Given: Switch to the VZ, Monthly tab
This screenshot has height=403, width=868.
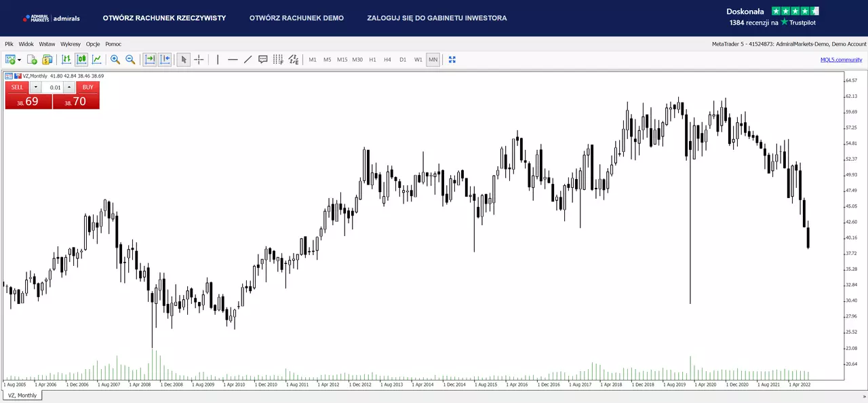Looking at the screenshot, I should pos(22,395).
